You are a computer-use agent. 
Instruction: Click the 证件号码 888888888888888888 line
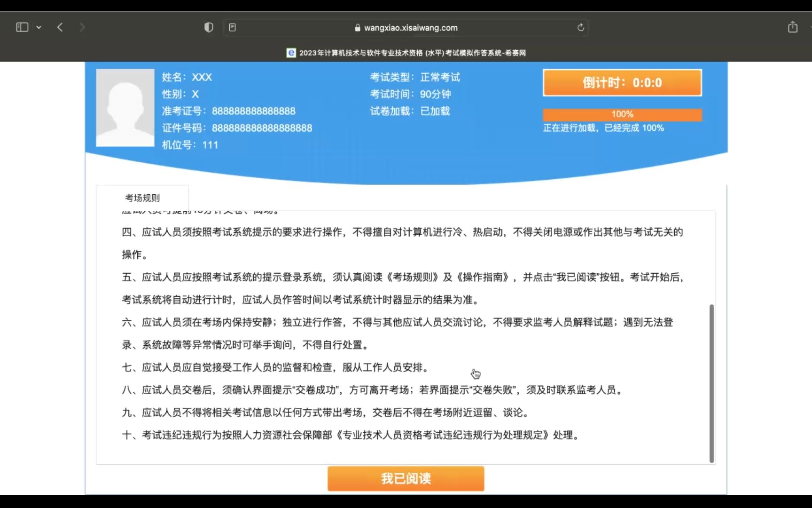click(237, 128)
